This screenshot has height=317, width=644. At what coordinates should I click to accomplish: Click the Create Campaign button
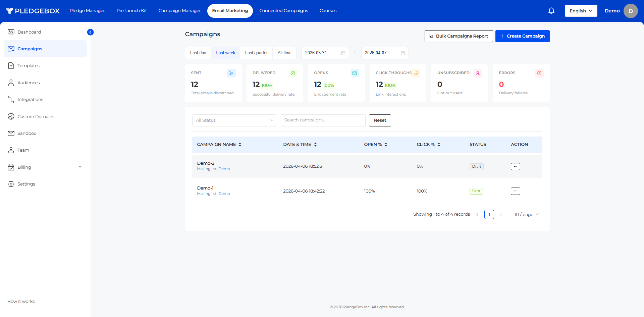[x=522, y=36]
